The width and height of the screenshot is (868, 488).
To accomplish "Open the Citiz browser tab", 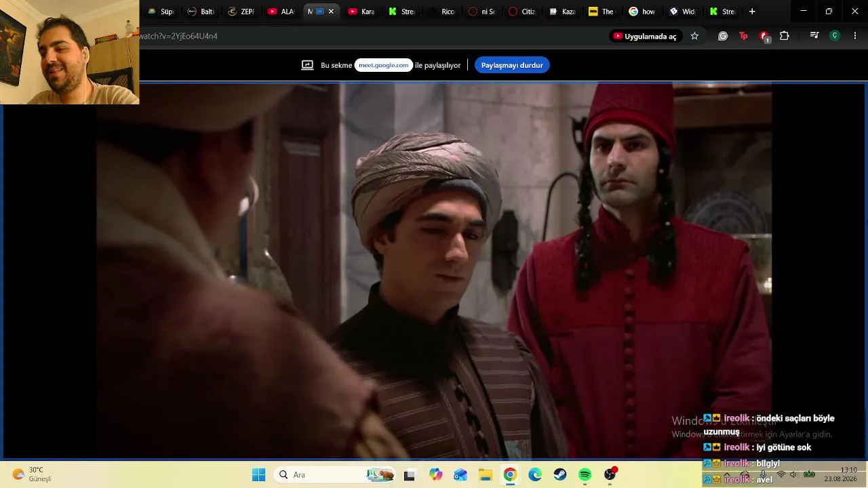I will pyautogui.click(x=521, y=12).
